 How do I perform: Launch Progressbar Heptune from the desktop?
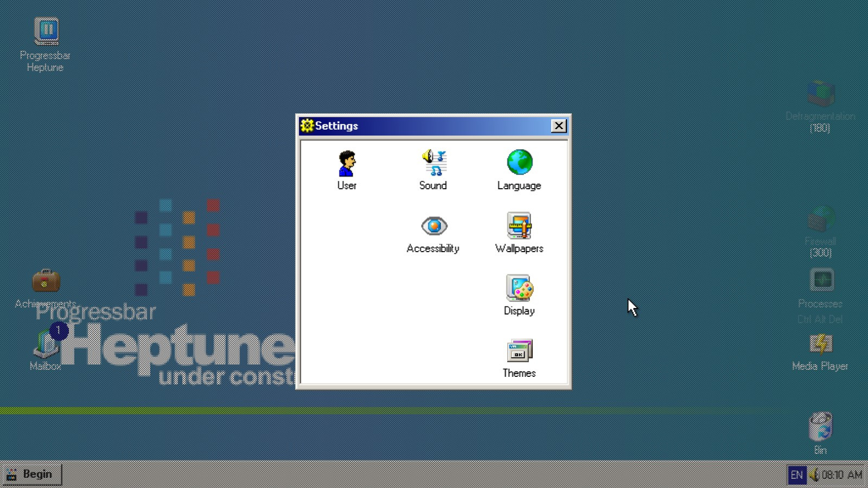(46, 30)
